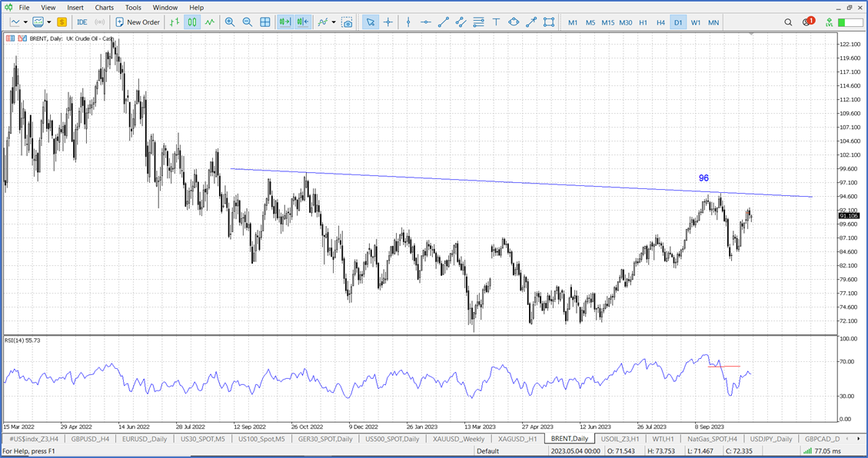The height and width of the screenshot is (458, 868).
Task: Toggle chart auto scroll button
Action: pos(285,22)
